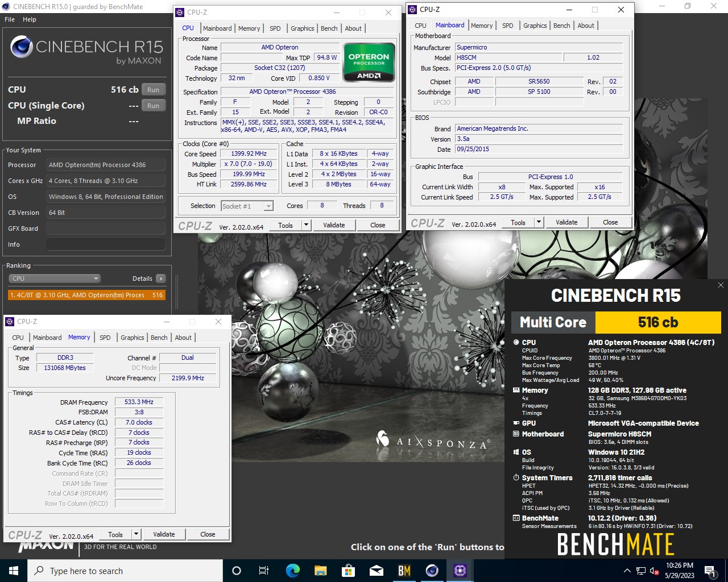Viewport: 728px width, 582px height.
Task: Open Microsoft Store taskbar icon
Action: (x=348, y=571)
